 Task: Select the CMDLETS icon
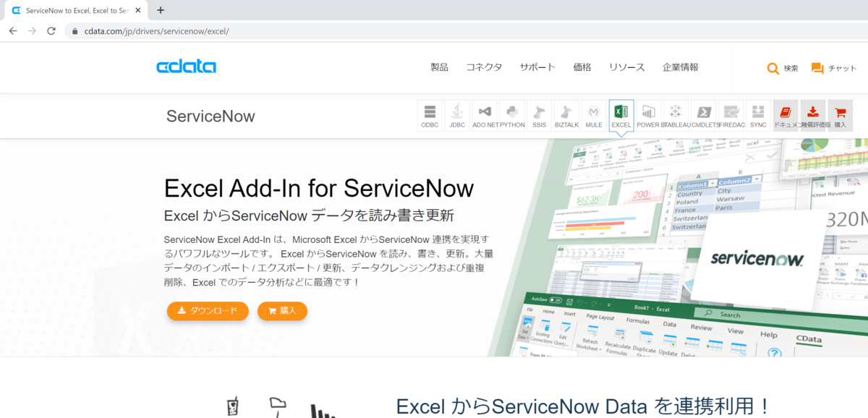pyautogui.click(x=703, y=114)
